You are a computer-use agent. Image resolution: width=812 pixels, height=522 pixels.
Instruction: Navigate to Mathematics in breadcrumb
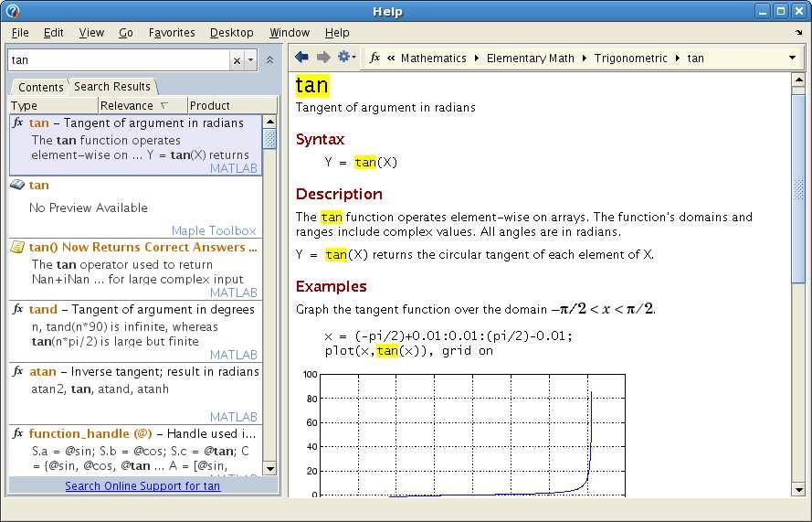point(434,59)
